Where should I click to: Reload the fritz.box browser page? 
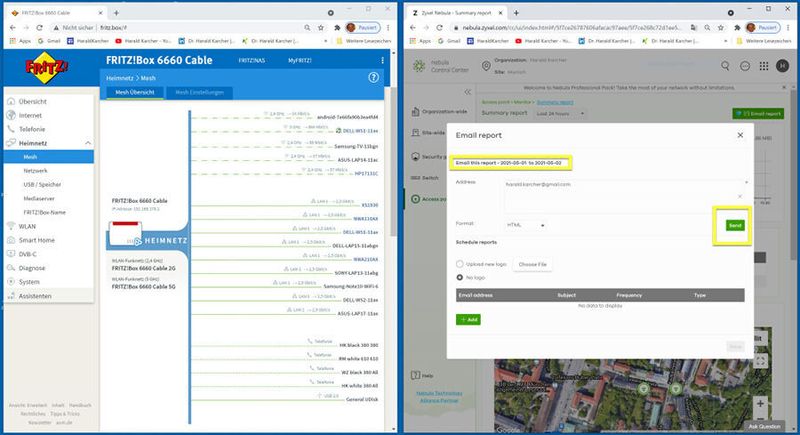click(39, 28)
